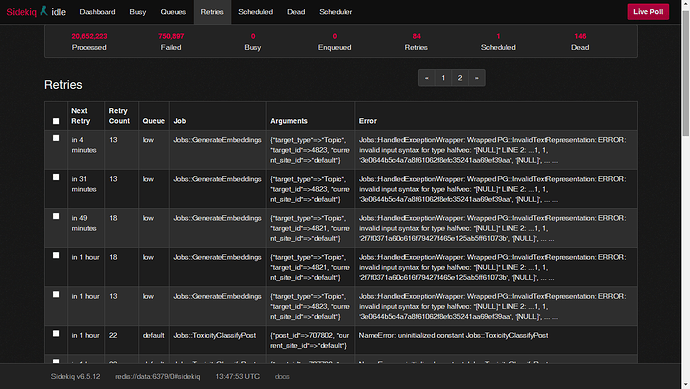The height and width of the screenshot is (389, 690).
Task: Click the NameError uninitialized constant error text
Action: (x=453, y=335)
